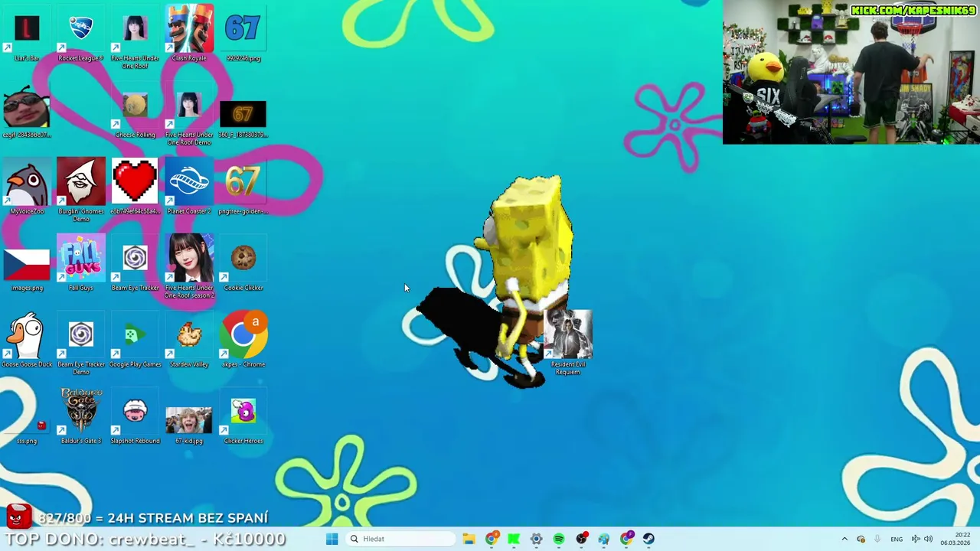Select the 9929246.png file with blue 67
The width and height of the screenshot is (980, 551).
(243, 34)
